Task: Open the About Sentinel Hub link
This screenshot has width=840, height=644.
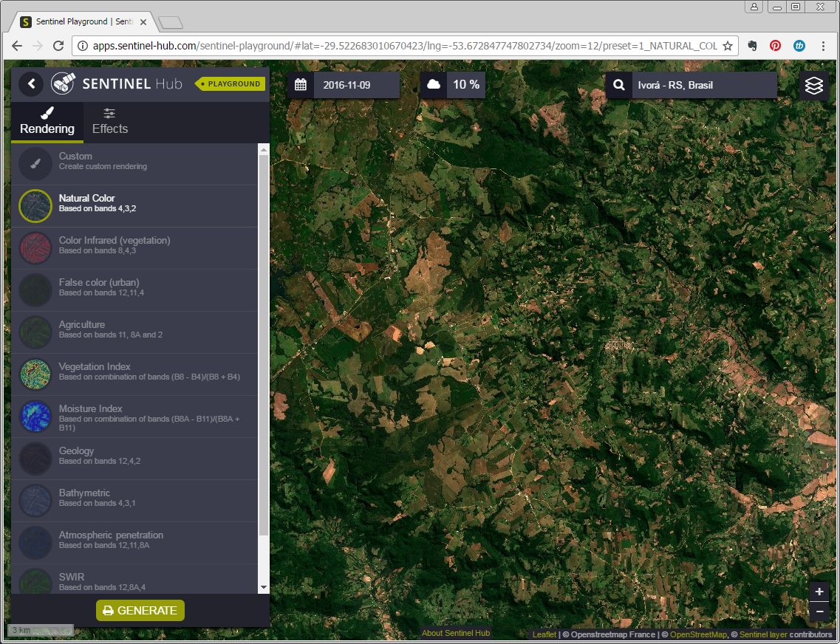Action: pyautogui.click(x=455, y=633)
